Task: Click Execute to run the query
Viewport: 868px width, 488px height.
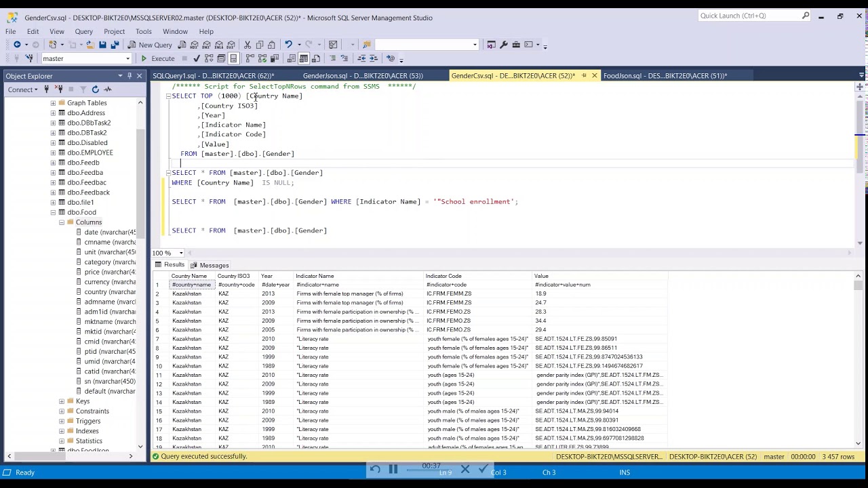Action: [158, 58]
